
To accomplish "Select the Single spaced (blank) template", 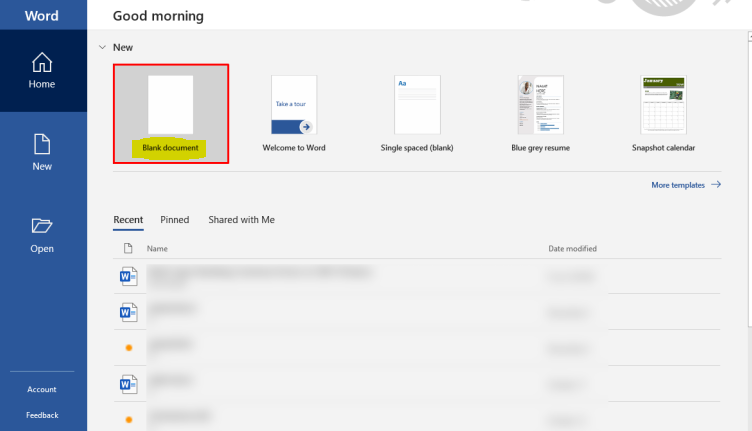I will [417, 114].
